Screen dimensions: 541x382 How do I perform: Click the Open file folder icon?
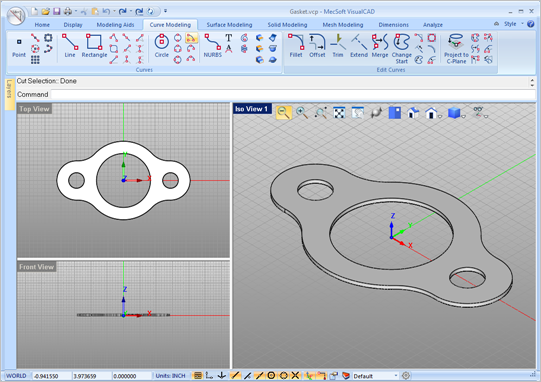pos(46,11)
